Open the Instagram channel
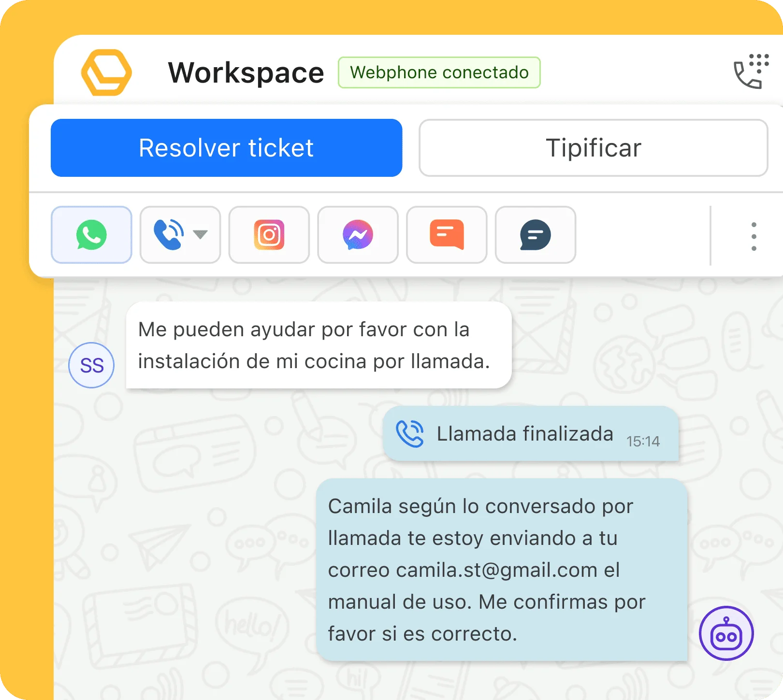 coord(269,235)
